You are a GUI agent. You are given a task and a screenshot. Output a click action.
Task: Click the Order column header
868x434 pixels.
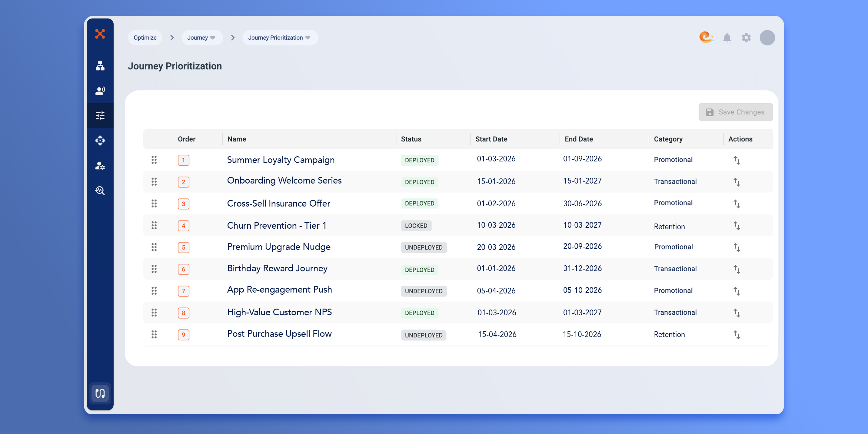[186, 139]
